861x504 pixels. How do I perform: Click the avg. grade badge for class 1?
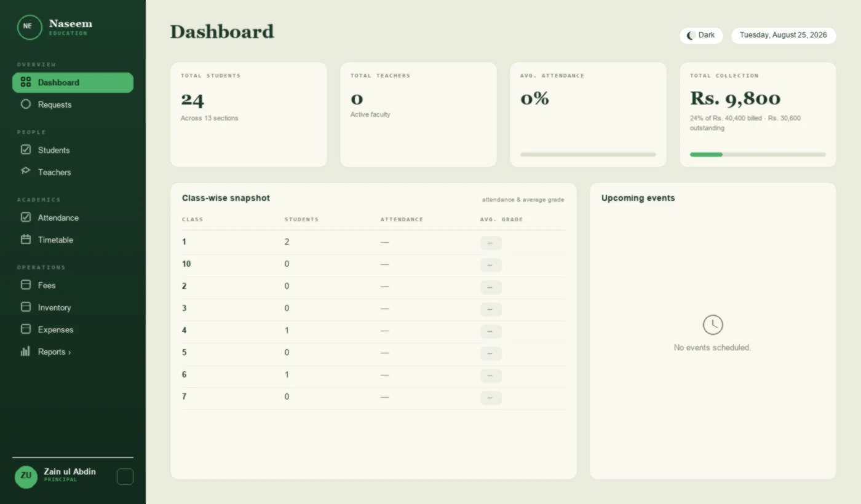click(491, 243)
